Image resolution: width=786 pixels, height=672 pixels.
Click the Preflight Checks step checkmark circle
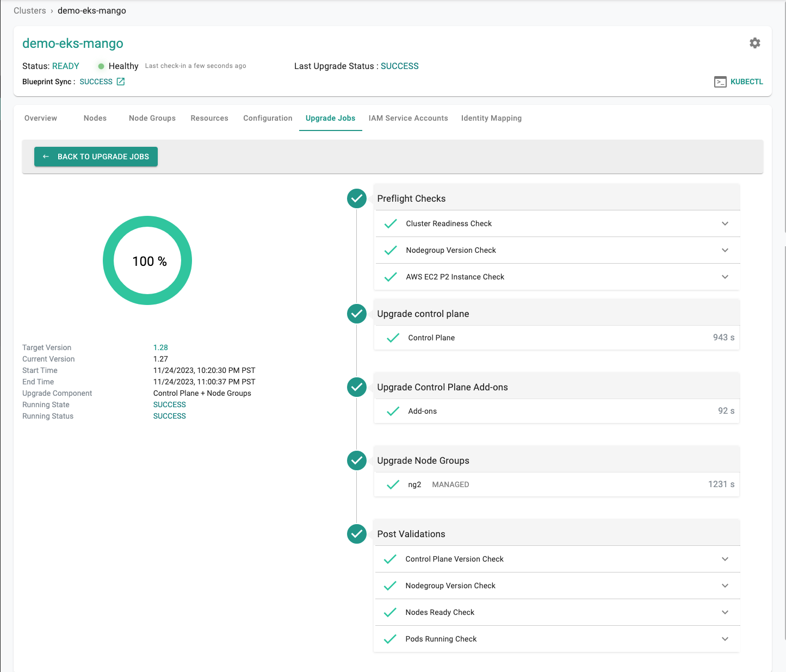point(357,198)
